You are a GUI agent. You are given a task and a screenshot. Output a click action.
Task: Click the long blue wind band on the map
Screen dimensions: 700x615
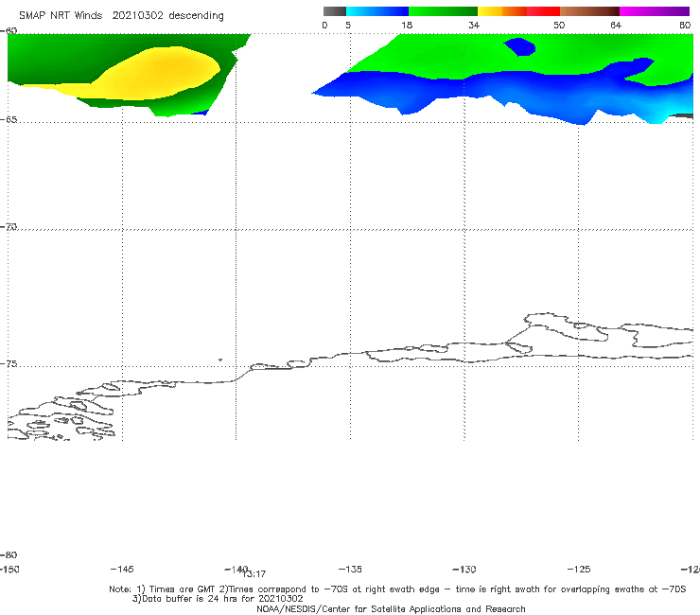point(500,92)
